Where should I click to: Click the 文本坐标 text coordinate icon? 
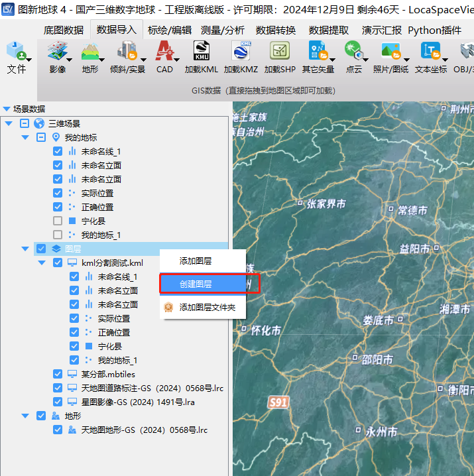[x=430, y=50]
